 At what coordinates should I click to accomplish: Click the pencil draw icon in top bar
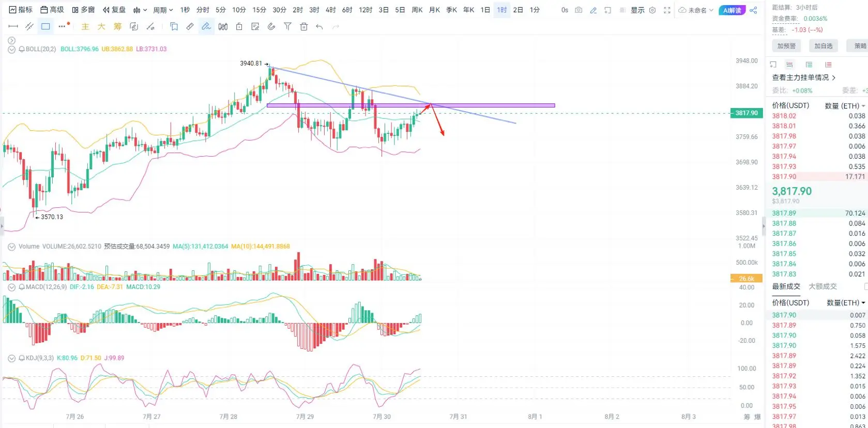(x=593, y=10)
